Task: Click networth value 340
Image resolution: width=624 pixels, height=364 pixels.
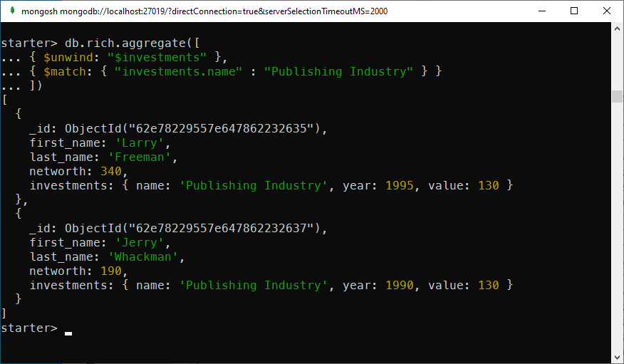Action: [111, 172]
